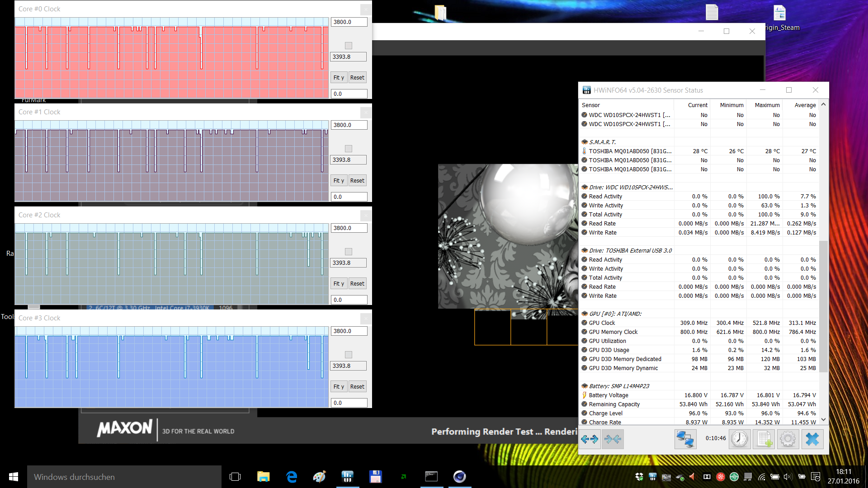Open Microsoft Edge from the taskbar
This screenshot has height=488, width=868.
292,477
